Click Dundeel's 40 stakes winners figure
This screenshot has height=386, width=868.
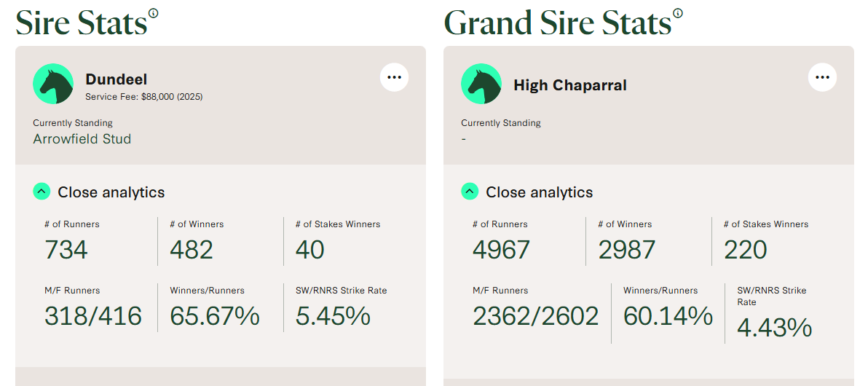coord(310,250)
